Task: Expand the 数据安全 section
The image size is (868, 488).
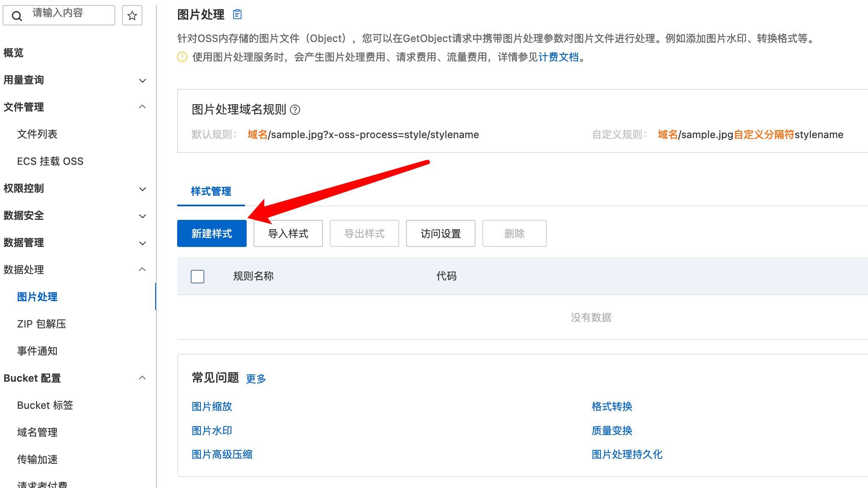Action: click(x=142, y=216)
